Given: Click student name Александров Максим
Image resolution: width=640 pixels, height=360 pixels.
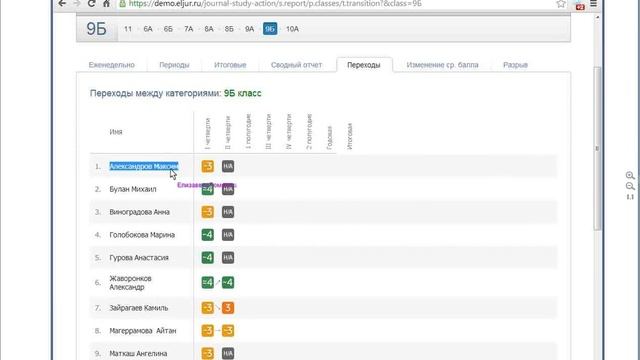Looking at the screenshot, I should point(144,167).
